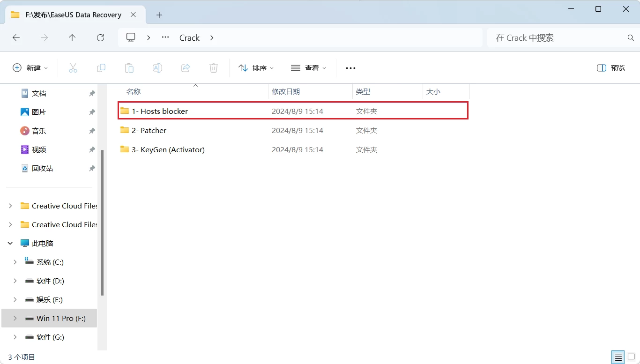The height and width of the screenshot is (364, 640).
Task: Open the See more options menu
Action: pyautogui.click(x=351, y=68)
